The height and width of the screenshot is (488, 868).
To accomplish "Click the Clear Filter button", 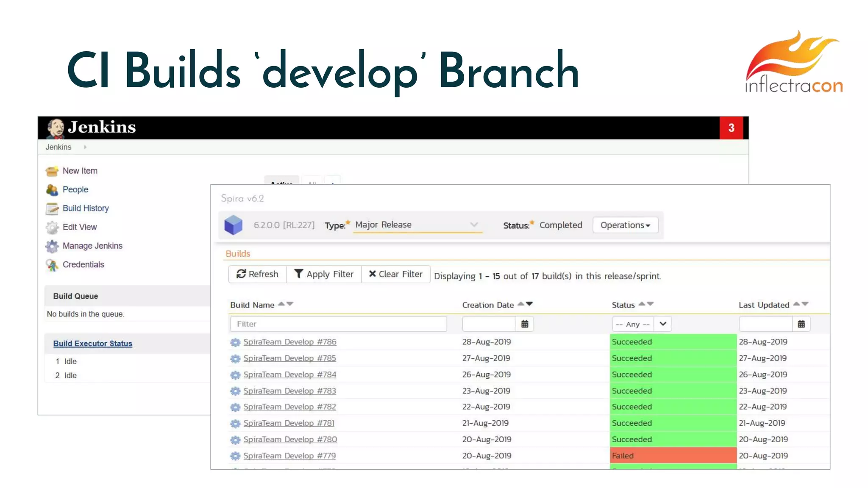I will 396,274.
